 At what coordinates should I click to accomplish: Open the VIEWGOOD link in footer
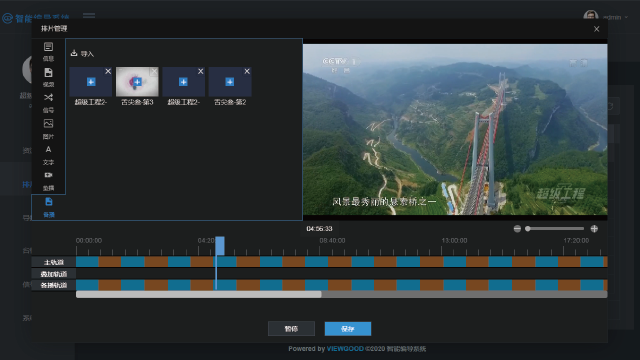pos(345,349)
